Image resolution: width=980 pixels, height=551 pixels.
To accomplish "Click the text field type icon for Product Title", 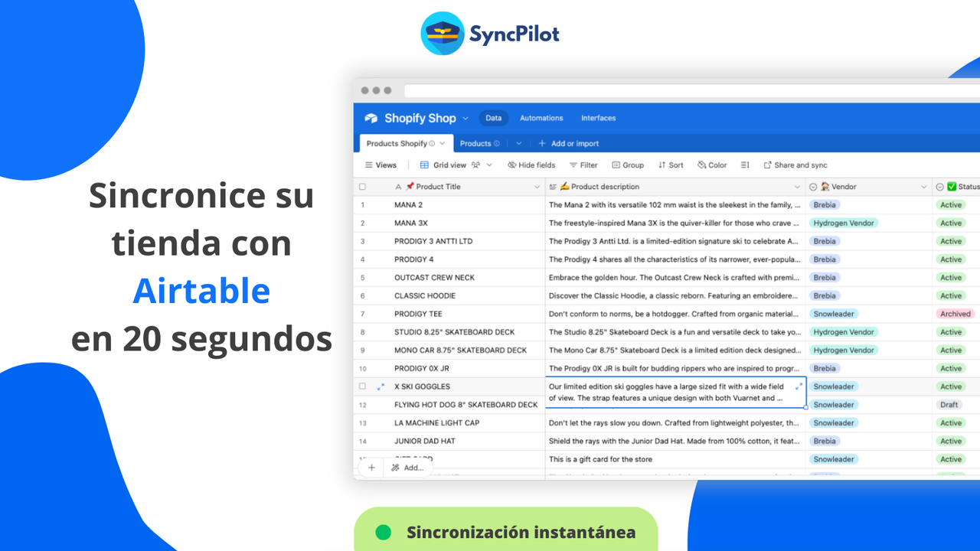I will click(x=398, y=187).
